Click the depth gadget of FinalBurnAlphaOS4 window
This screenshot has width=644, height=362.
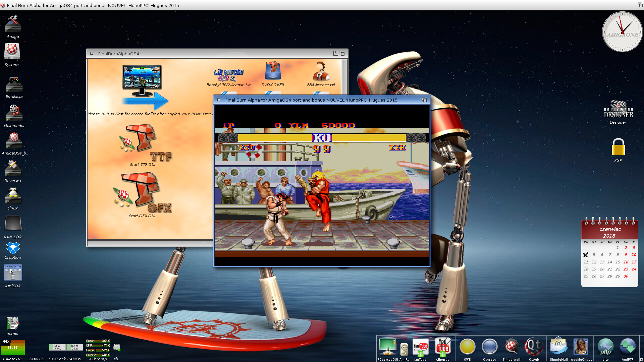tap(342, 53)
